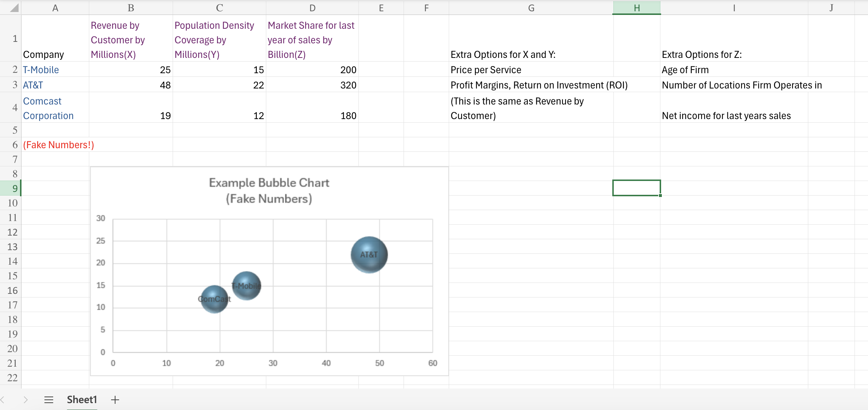Image resolution: width=868 pixels, height=410 pixels.
Task: Select column G header
Action: (x=531, y=8)
